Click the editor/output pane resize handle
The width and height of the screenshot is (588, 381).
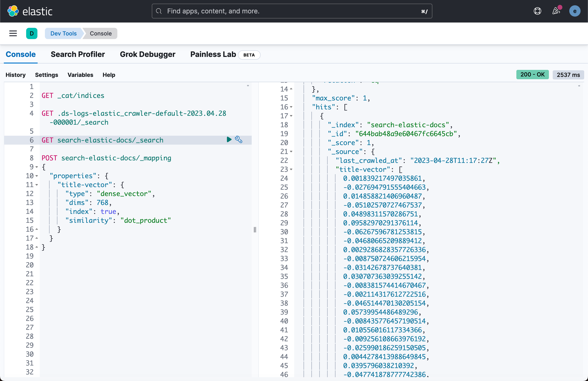[255, 230]
